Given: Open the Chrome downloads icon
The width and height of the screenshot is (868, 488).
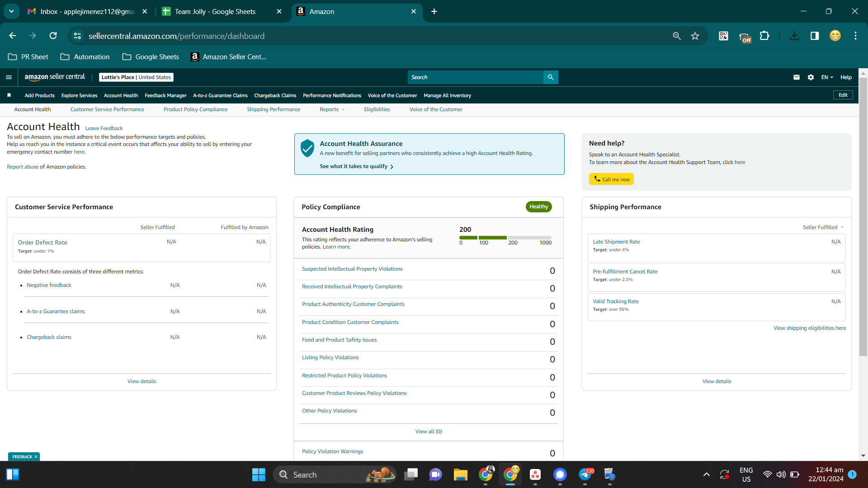Looking at the screenshot, I should tap(794, 36).
